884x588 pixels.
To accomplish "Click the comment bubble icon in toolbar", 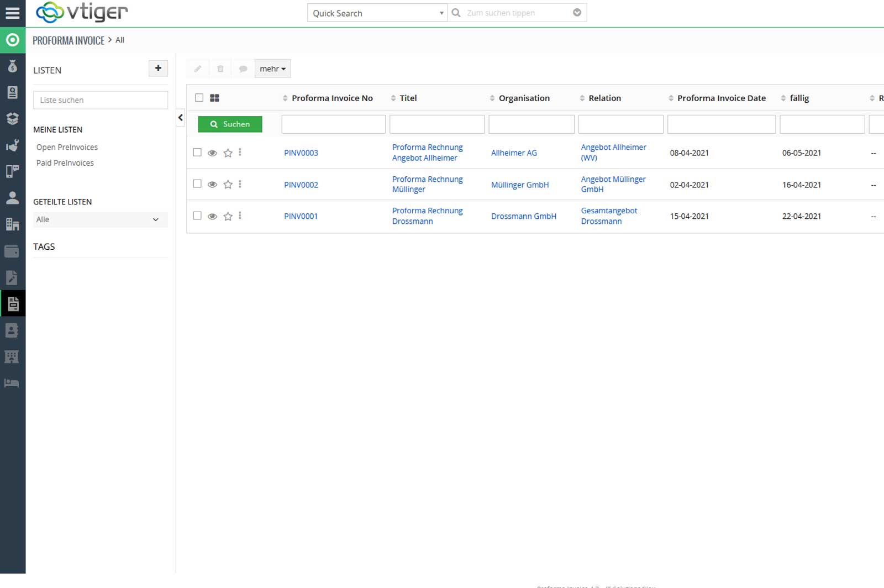I will tap(243, 68).
